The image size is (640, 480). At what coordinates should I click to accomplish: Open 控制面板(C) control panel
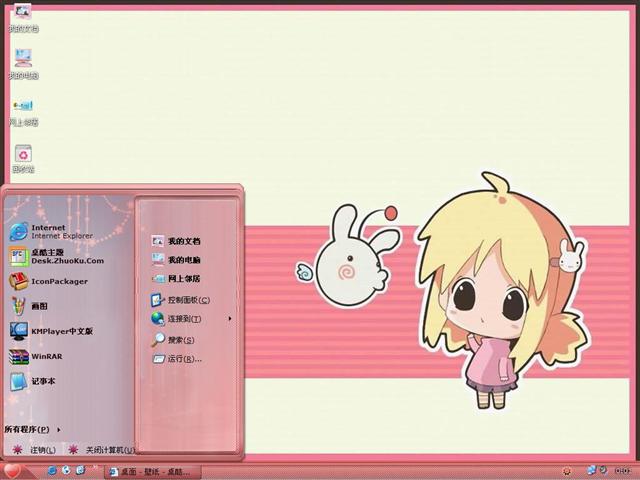coord(180,300)
